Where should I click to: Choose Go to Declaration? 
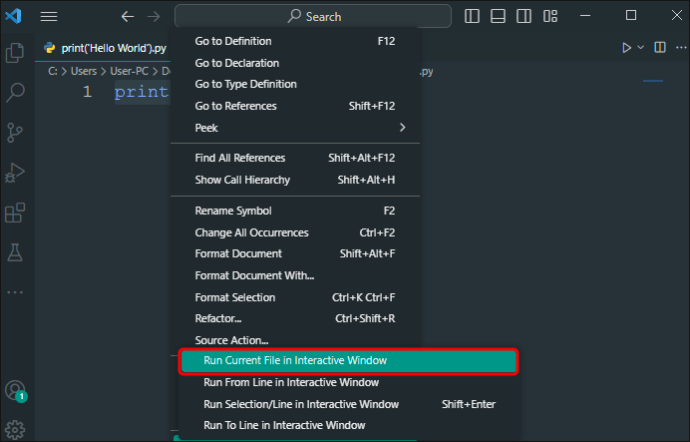click(x=295, y=63)
